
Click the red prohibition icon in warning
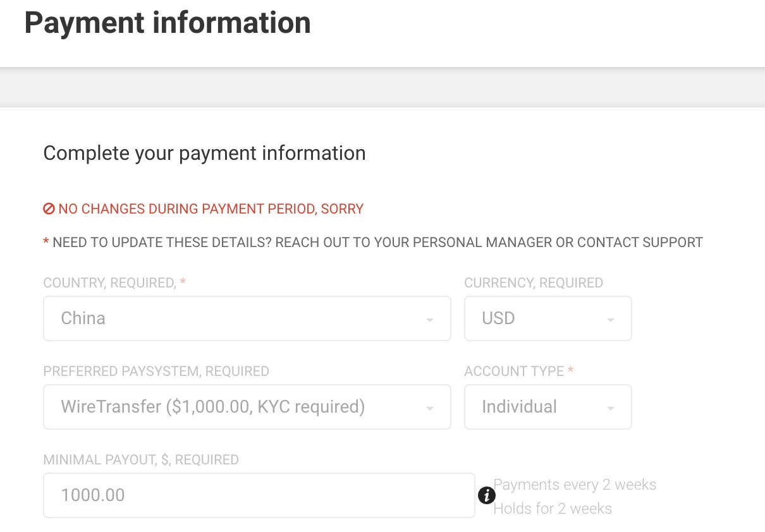(49, 209)
